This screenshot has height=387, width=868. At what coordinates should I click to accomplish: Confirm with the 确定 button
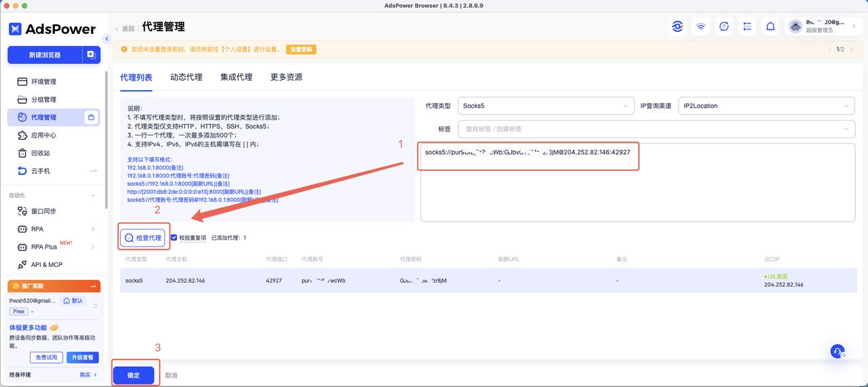tap(134, 375)
